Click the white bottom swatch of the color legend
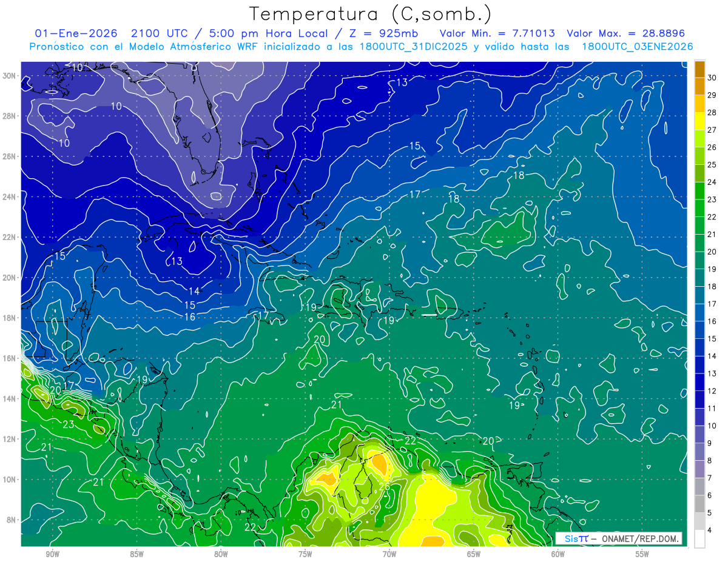The width and height of the screenshot is (728, 562). 700,539
